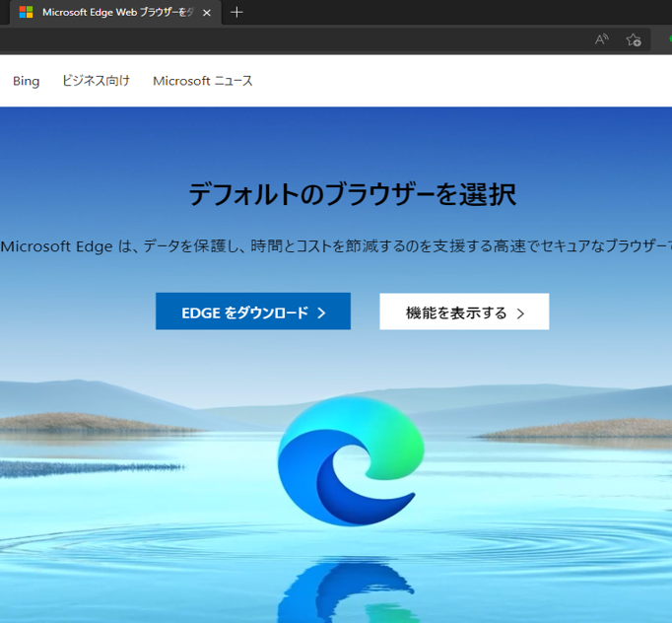Open a new tab with plus button
Image resolution: width=672 pixels, height=623 pixels.
click(x=236, y=13)
